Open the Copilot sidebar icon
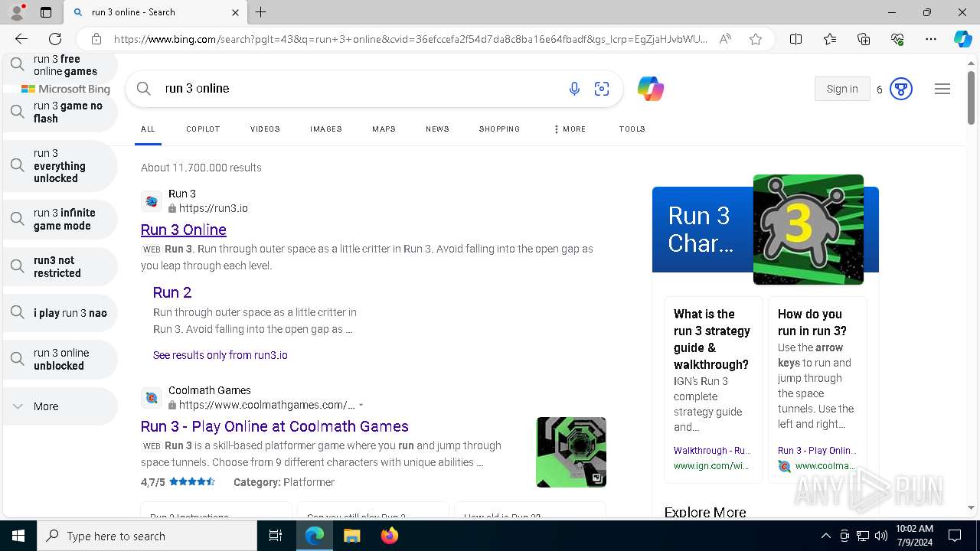Image resolution: width=980 pixels, height=551 pixels. click(962, 39)
